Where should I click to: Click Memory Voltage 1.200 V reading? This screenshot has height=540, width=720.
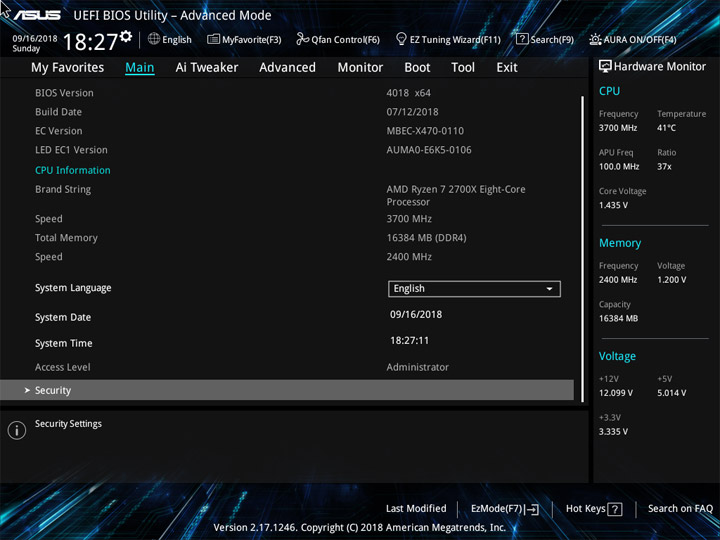click(x=671, y=280)
